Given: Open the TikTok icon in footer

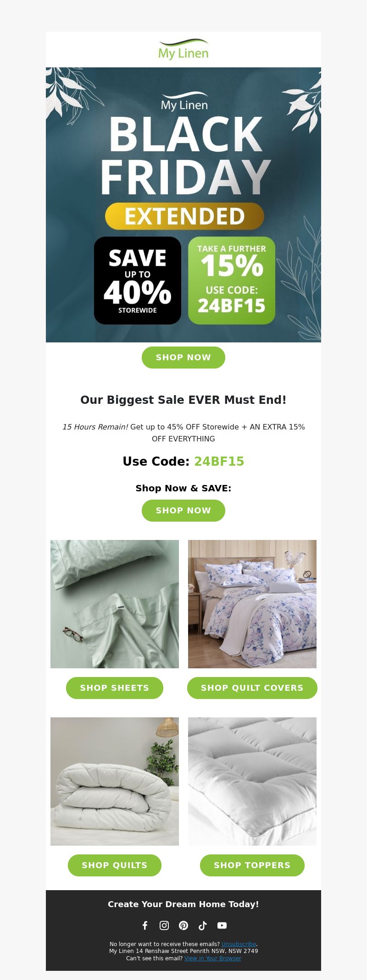Looking at the screenshot, I should point(203,925).
